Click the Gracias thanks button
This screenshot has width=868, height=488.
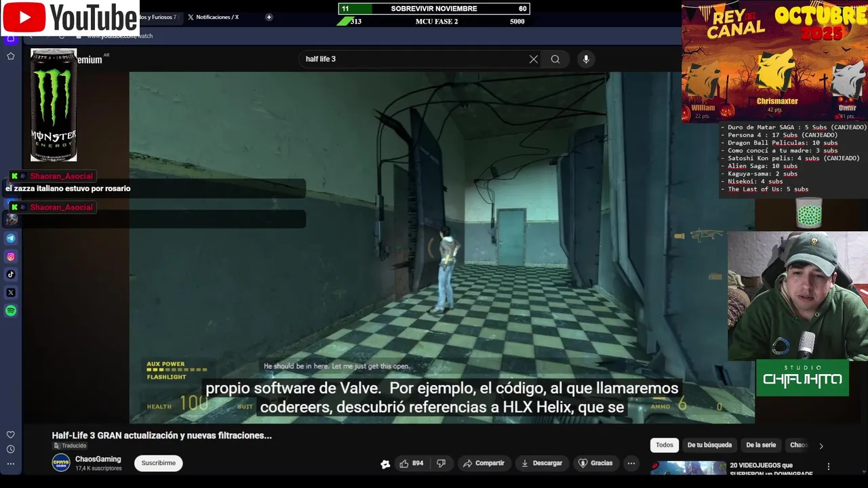595,464
